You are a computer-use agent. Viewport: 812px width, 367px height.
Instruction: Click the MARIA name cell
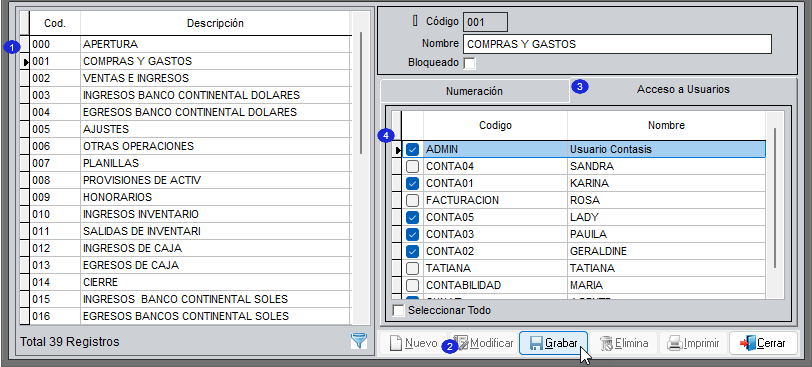pyautogui.click(x=666, y=286)
